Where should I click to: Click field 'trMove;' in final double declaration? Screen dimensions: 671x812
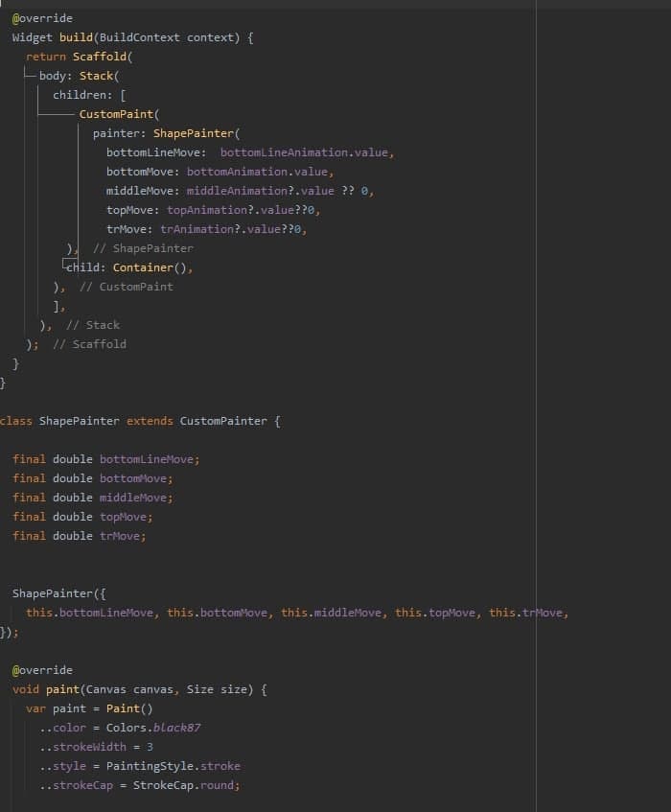[123, 536]
